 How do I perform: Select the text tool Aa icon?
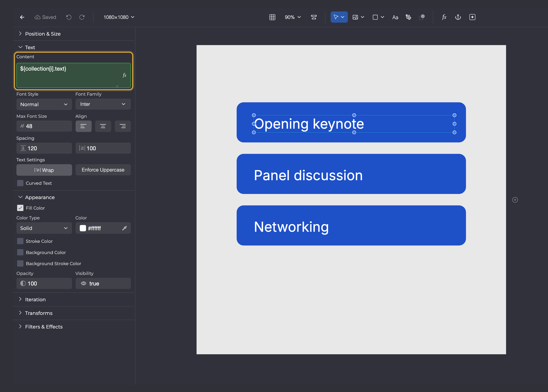point(395,17)
